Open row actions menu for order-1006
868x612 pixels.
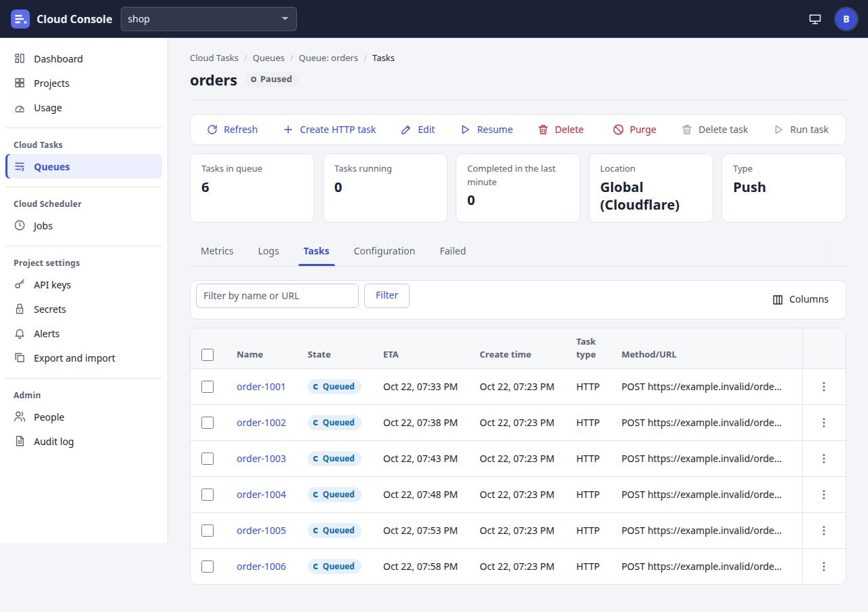824,567
